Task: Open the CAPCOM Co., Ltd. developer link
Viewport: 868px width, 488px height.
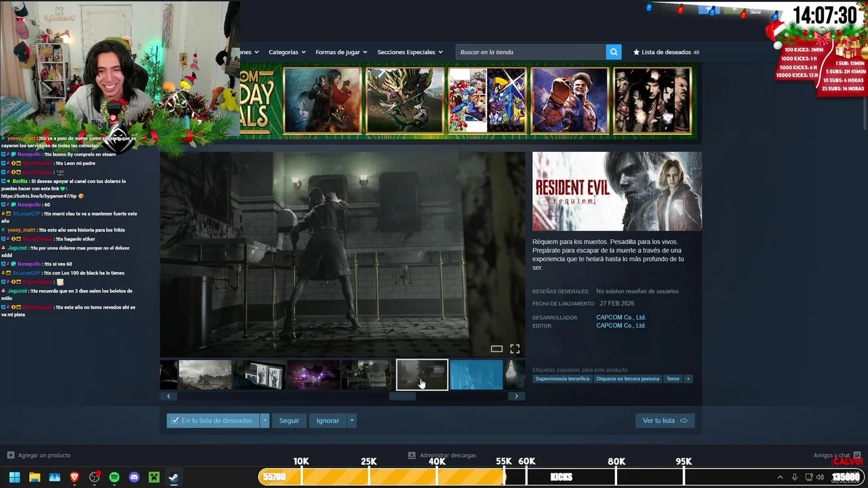Action: point(620,317)
